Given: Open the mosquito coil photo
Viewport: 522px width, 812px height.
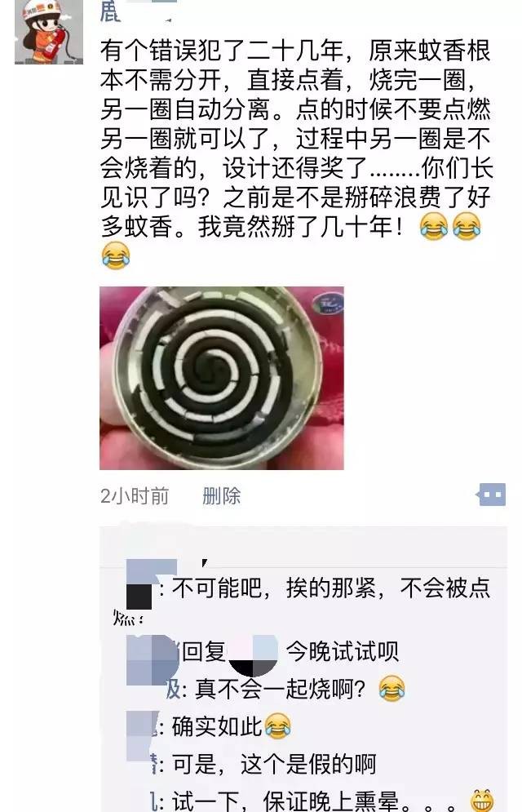Looking at the screenshot, I should pyautogui.click(x=221, y=378).
